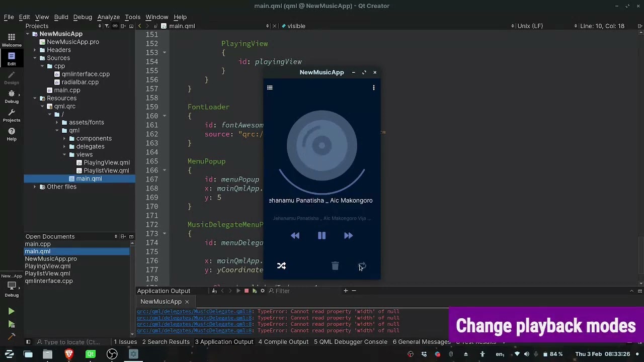Open Help mode in sidebar
Image resolution: width=644 pixels, height=362 pixels.
click(12, 134)
